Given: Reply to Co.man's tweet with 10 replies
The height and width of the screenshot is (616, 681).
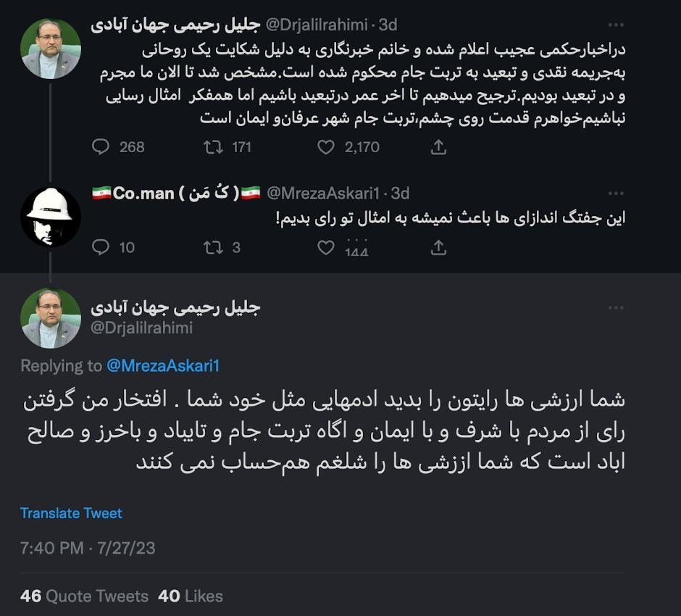Looking at the screenshot, I should click(x=101, y=248).
